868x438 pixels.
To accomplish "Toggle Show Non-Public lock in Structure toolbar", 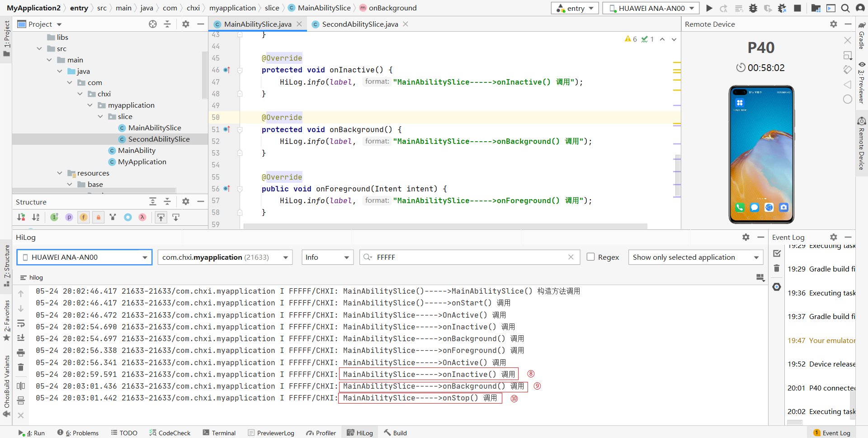I will 99,217.
